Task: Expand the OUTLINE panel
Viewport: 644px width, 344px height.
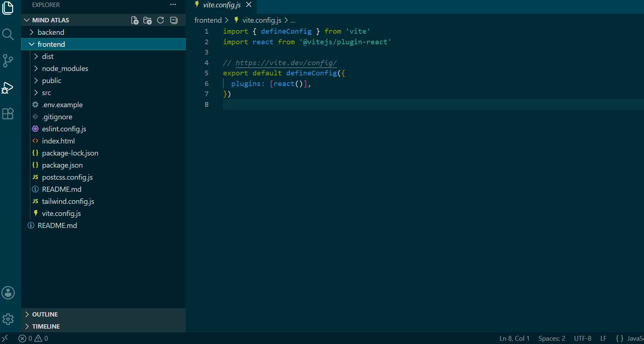Action: 103,314
